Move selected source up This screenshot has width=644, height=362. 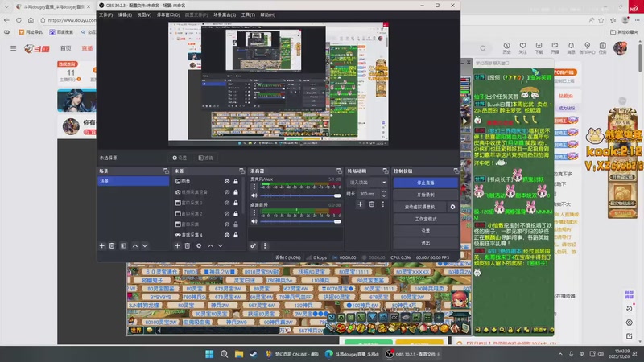point(210,246)
